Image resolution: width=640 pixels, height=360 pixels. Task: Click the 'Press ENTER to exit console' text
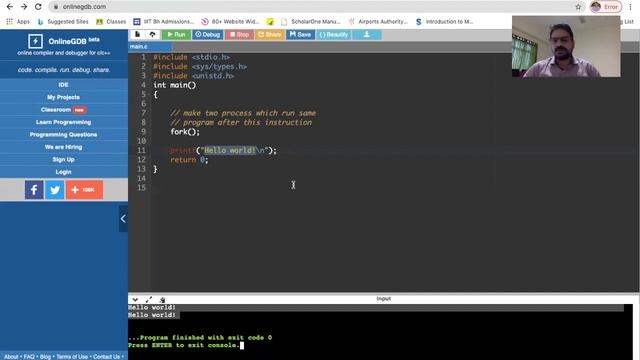tap(184, 345)
